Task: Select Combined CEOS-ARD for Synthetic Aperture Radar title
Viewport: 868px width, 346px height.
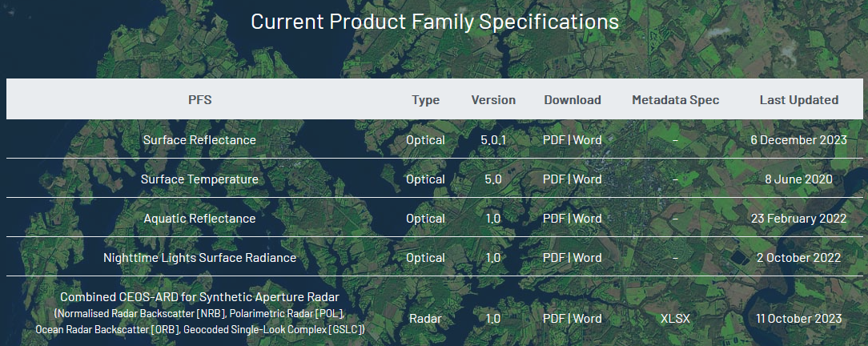Action: [199, 298]
